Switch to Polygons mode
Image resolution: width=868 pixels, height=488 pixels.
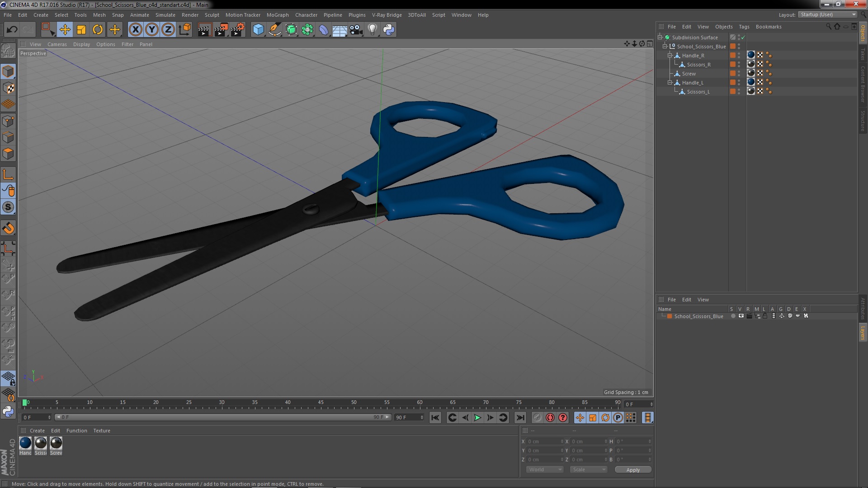[x=8, y=154]
